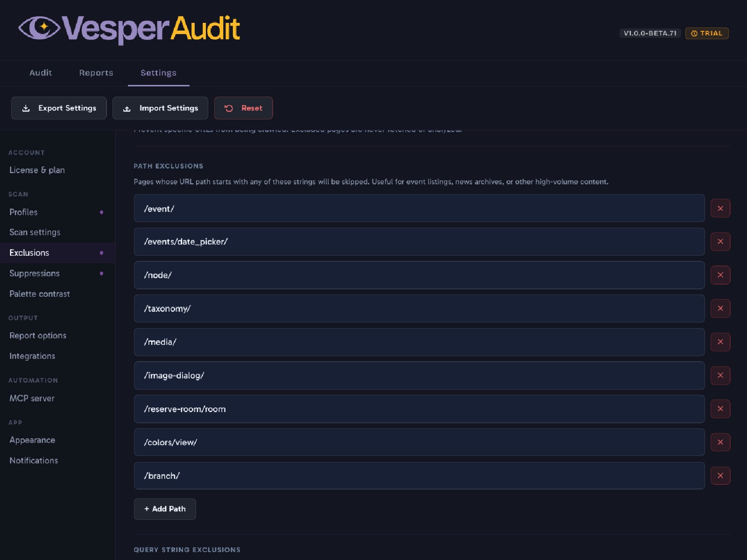Viewport: 747px width, 560px height.
Task: Select the Settings tab
Action: point(159,73)
